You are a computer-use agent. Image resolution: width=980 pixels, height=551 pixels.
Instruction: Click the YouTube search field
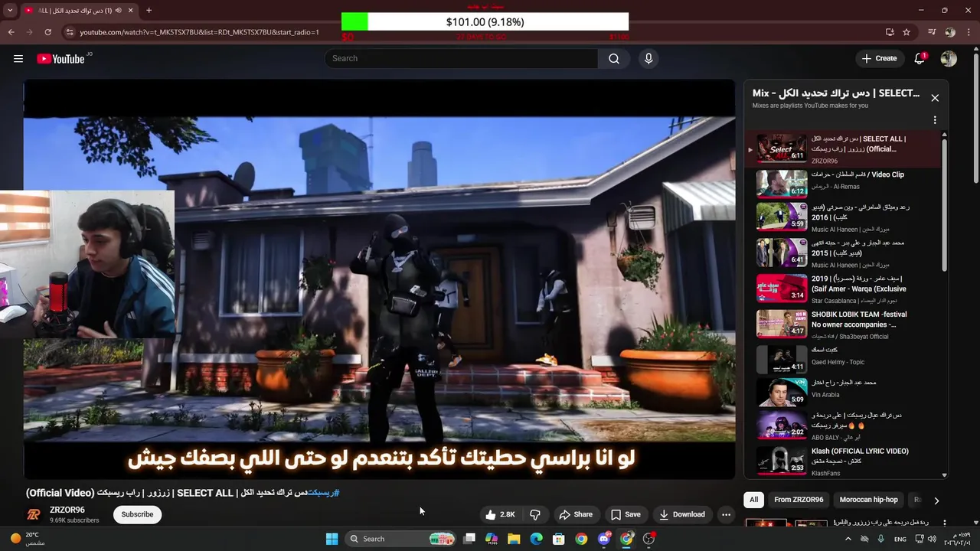point(461,59)
